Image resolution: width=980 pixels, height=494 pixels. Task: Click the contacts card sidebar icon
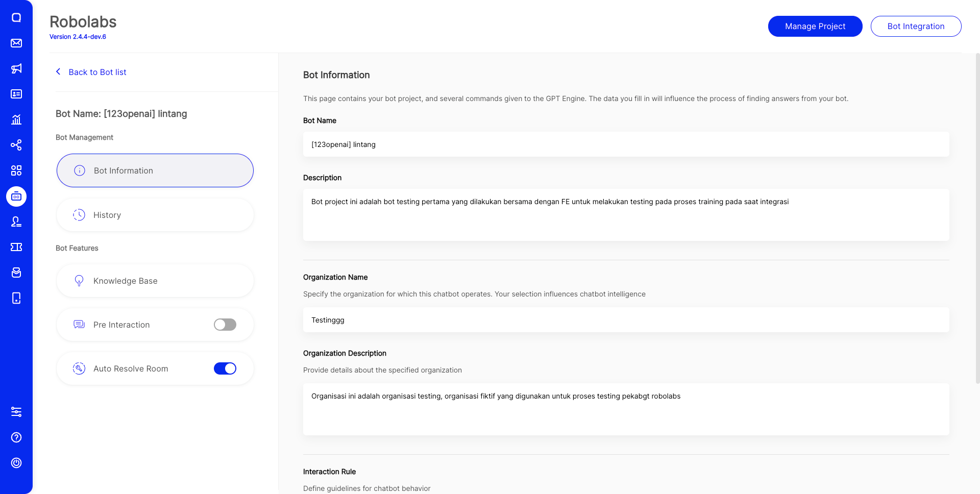(16, 94)
